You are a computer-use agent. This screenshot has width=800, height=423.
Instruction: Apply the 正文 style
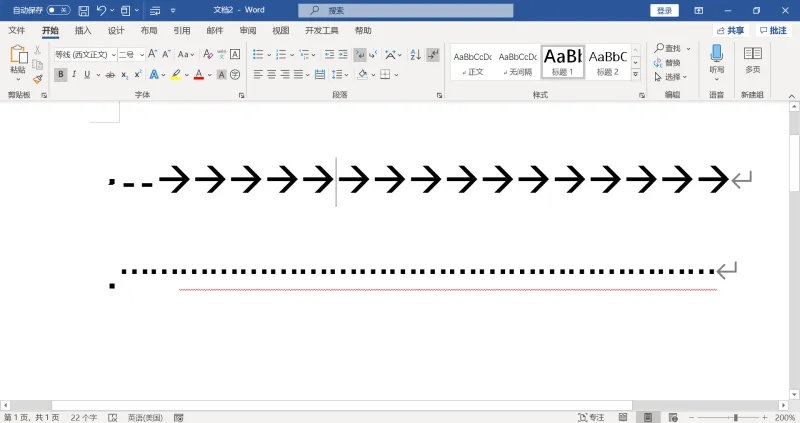click(472, 62)
